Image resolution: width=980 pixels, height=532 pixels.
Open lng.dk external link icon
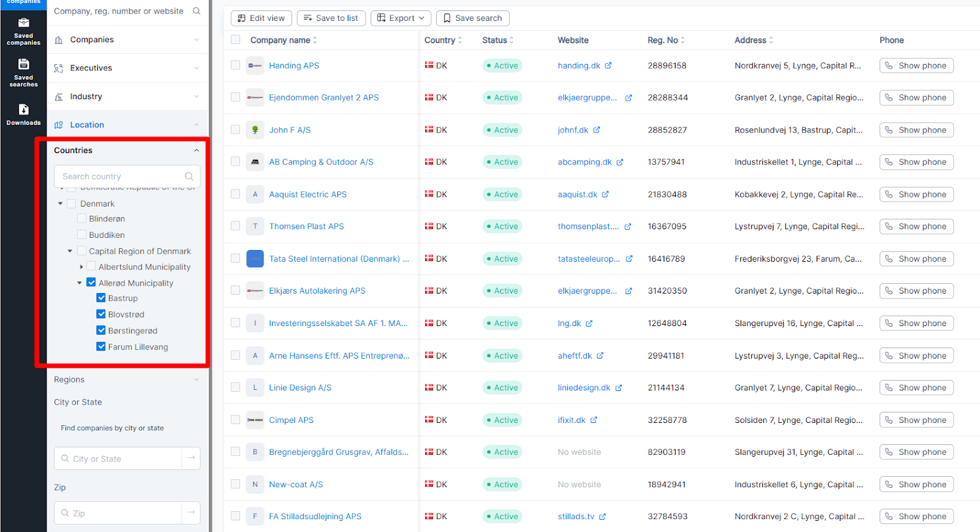click(589, 324)
